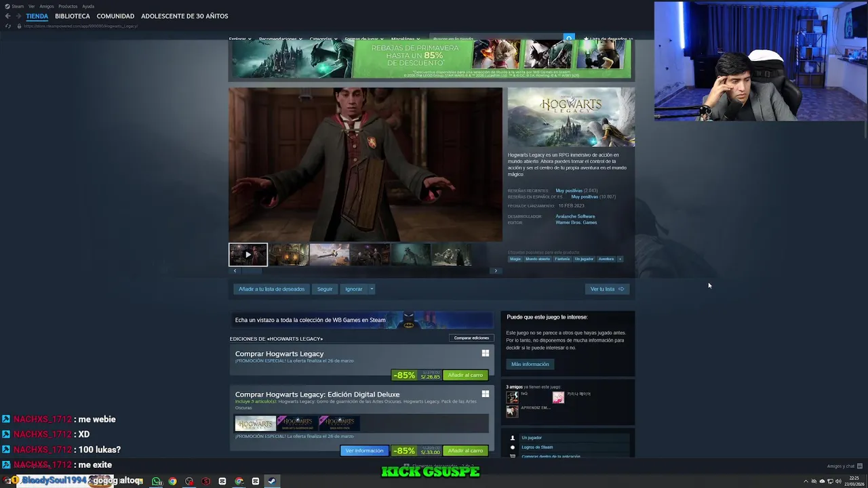Image resolution: width=868 pixels, height=488 pixels.
Task: Open the Productos menu
Action: click(68, 6)
